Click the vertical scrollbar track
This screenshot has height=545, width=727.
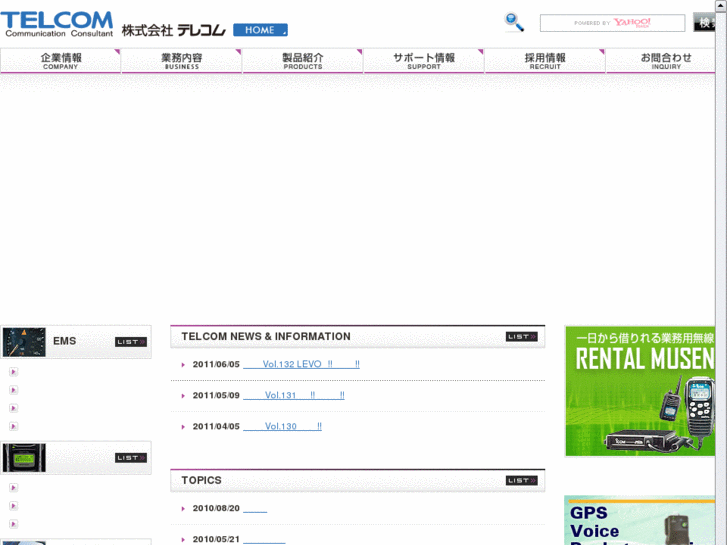point(721,278)
